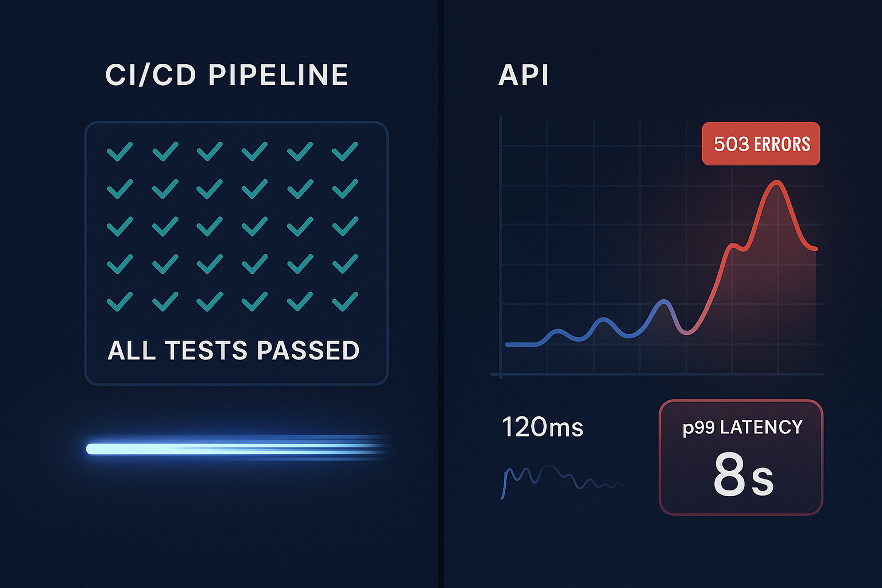Click the third checkmark in the first row
The width and height of the screenshot is (882, 588).
(x=210, y=152)
